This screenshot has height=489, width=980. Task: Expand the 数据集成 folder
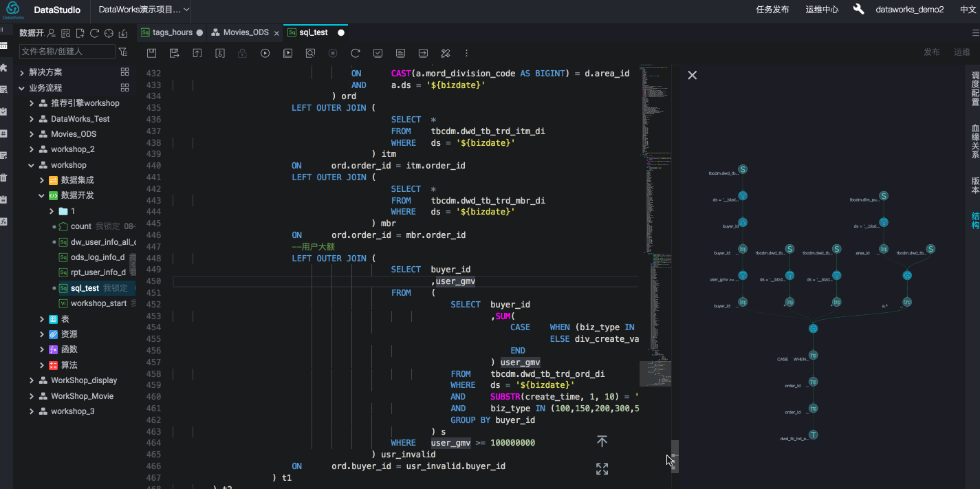pyautogui.click(x=42, y=180)
